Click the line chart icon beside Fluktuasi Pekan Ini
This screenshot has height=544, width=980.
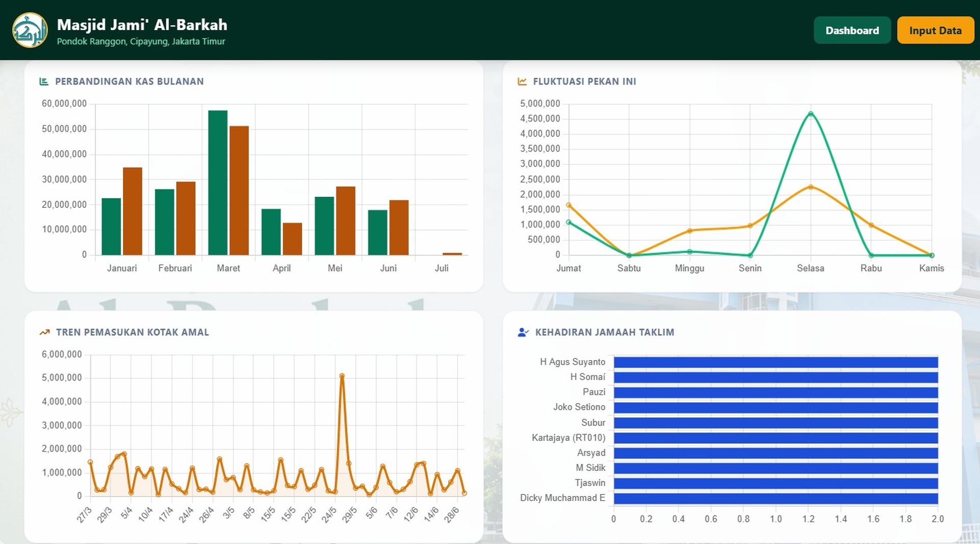click(x=522, y=81)
